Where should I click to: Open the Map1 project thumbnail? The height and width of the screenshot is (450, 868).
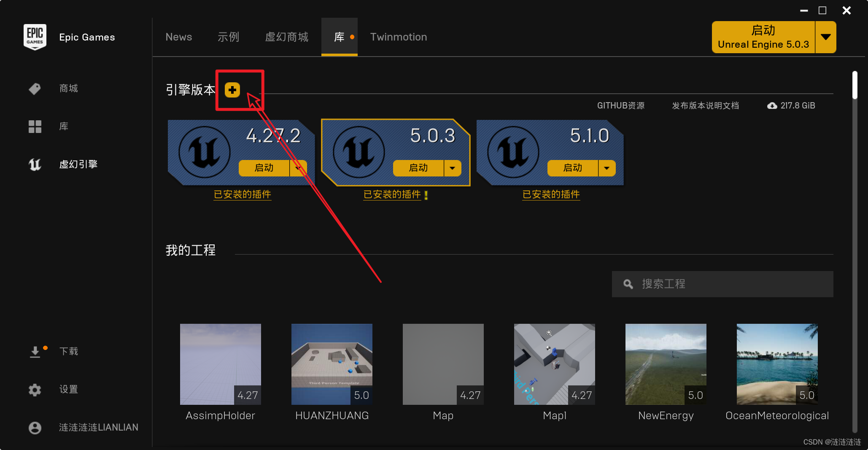point(555,364)
